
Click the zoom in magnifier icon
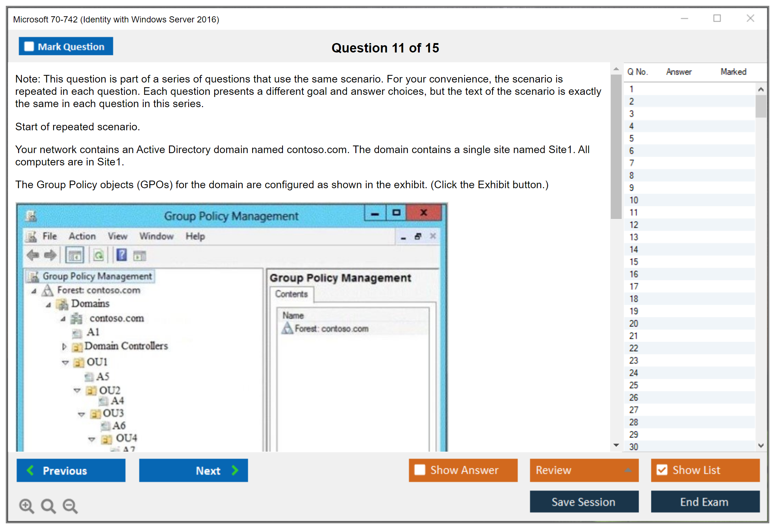26,506
